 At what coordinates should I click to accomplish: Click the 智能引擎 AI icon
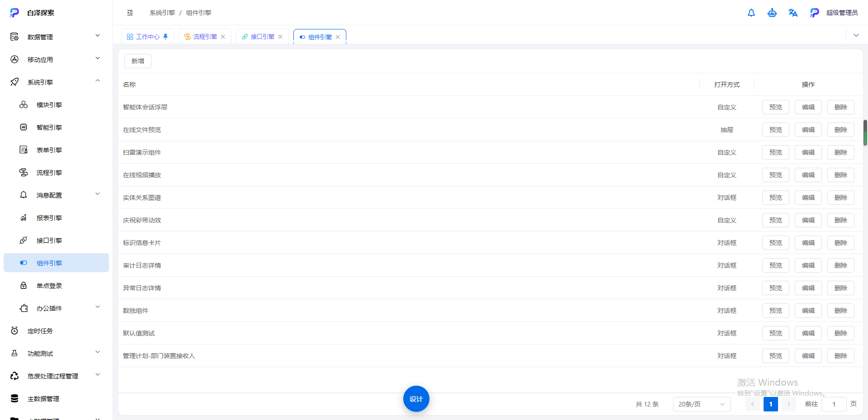[24, 127]
